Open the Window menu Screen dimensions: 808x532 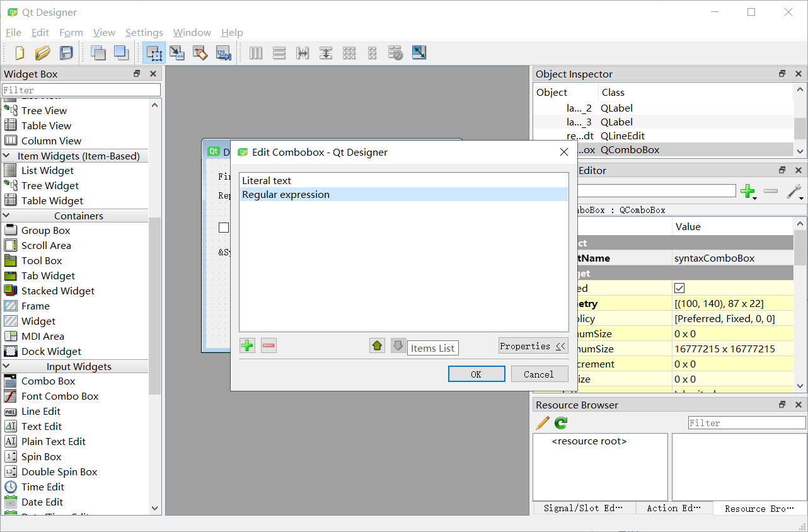pos(192,33)
